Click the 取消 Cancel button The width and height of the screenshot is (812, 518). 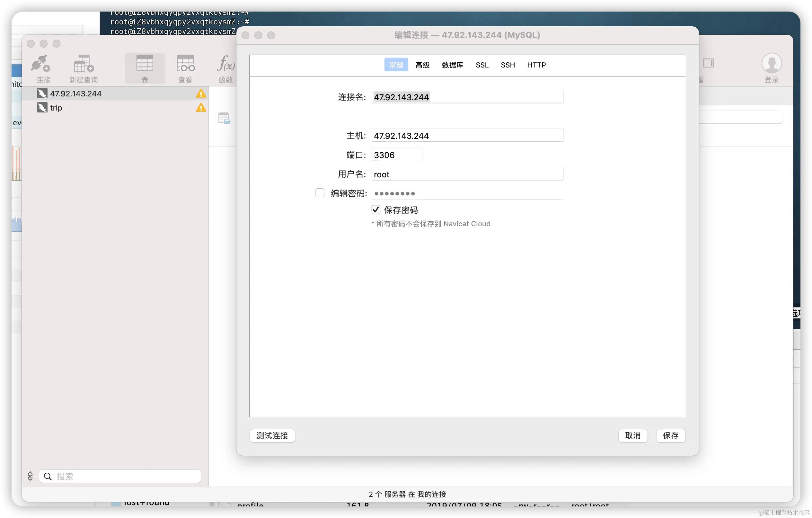click(x=632, y=436)
